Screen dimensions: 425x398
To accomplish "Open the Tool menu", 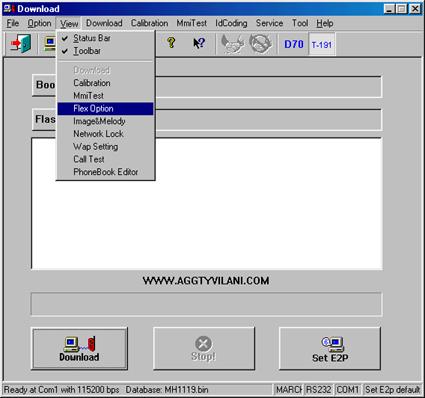I will [300, 23].
